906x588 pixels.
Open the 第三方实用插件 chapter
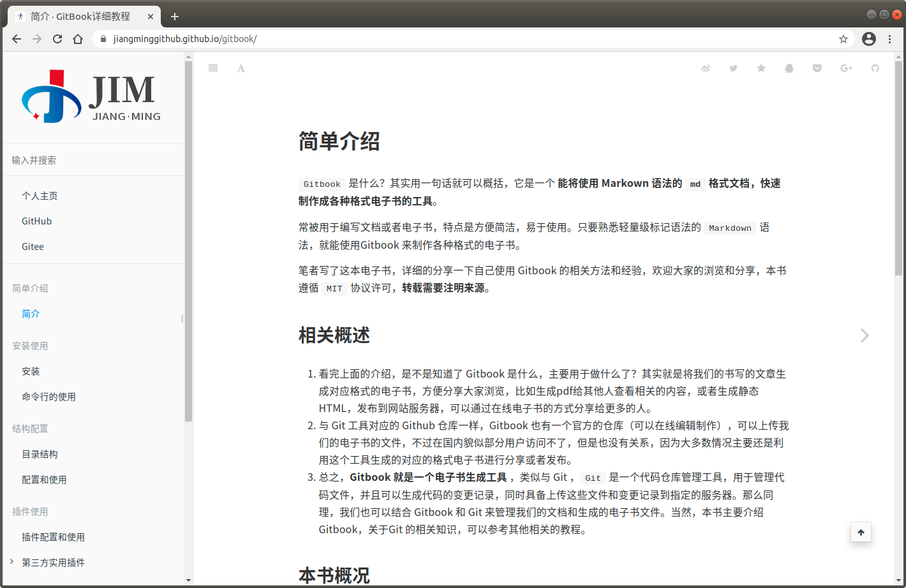click(53, 562)
